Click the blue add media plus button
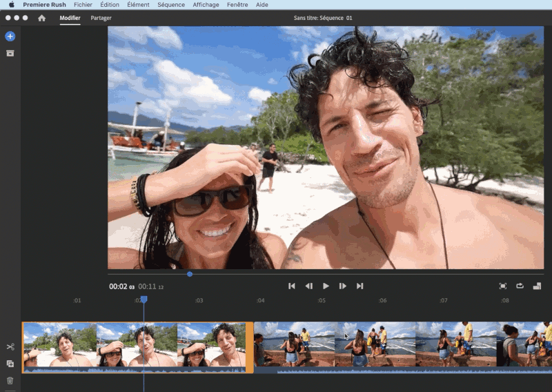Viewport: 552px width, 392px height. point(10,37)
